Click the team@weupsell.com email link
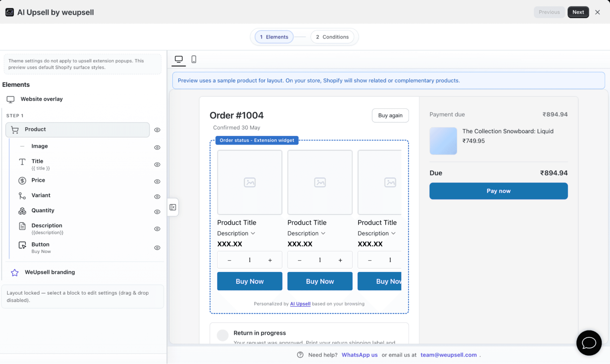The height and width of the screenshot is (364, 610). (448, 355)
